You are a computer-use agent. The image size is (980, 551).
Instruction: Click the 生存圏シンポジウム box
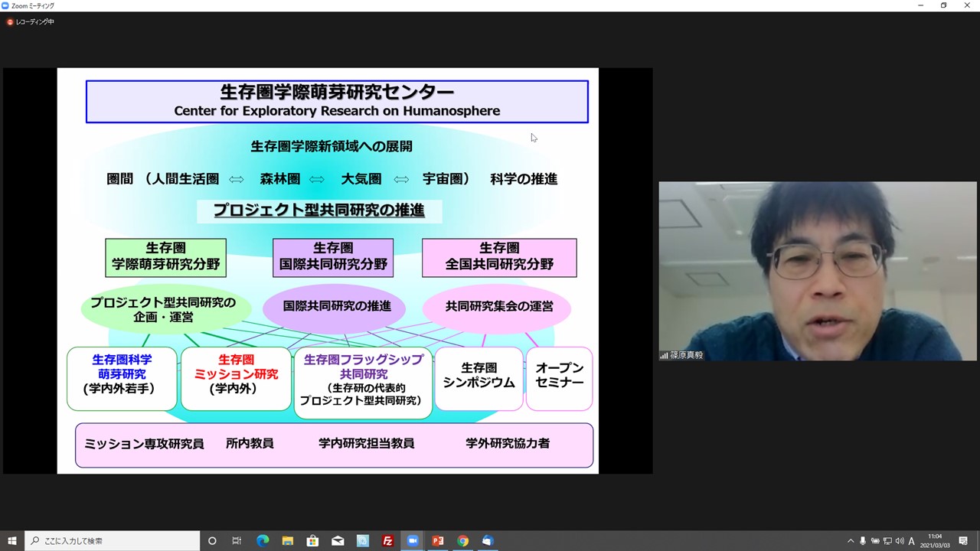point(479,378)
